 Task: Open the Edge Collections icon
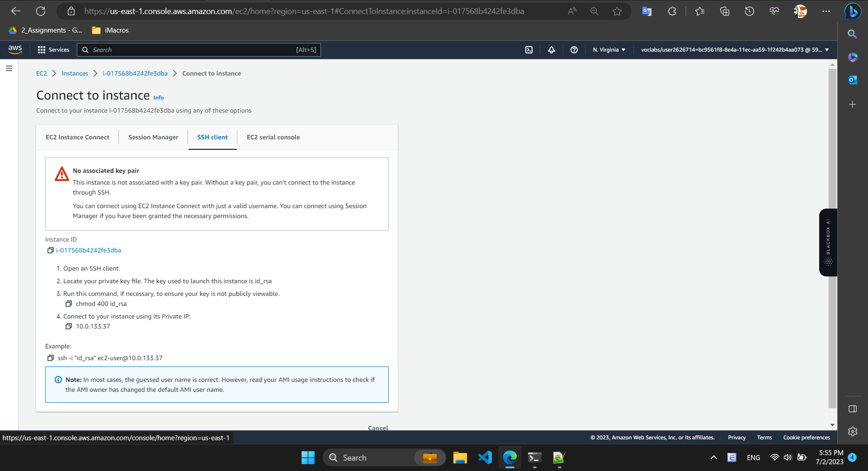(x=724, y=11)
